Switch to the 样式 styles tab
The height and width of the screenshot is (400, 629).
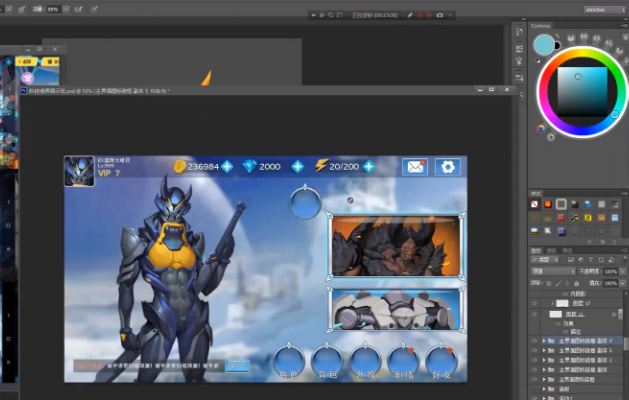pyautogui.click(x=536, y=193)
